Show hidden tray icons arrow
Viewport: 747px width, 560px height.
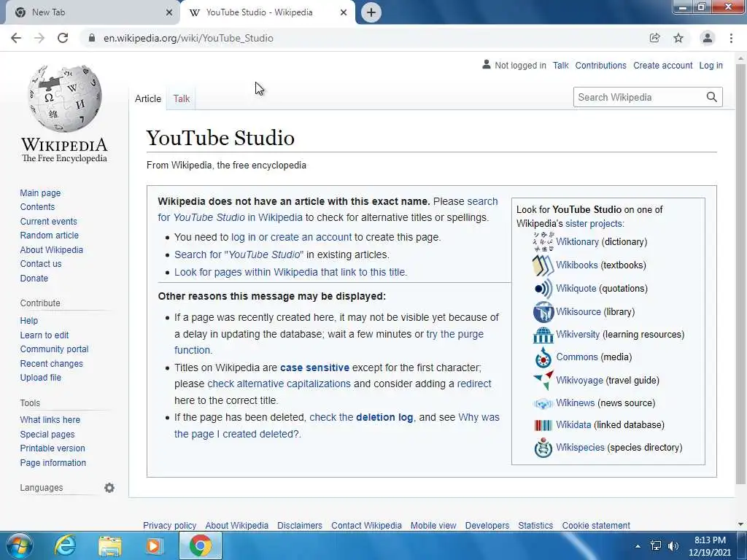coord(638,545)
